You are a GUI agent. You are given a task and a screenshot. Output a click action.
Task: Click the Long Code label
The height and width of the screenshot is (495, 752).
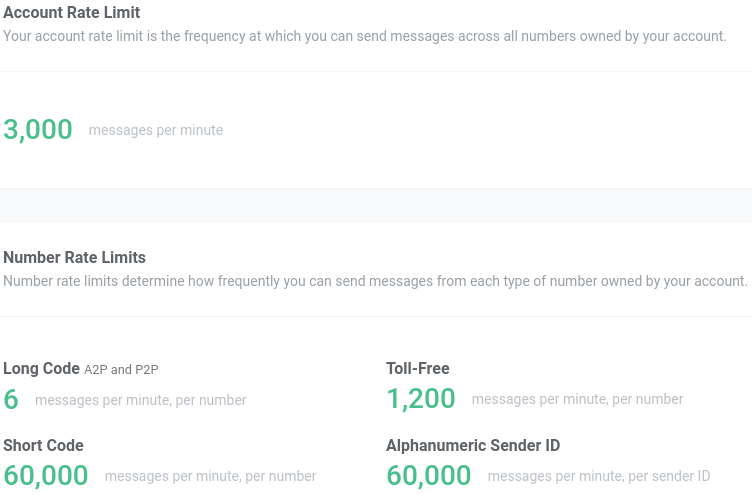41,368
